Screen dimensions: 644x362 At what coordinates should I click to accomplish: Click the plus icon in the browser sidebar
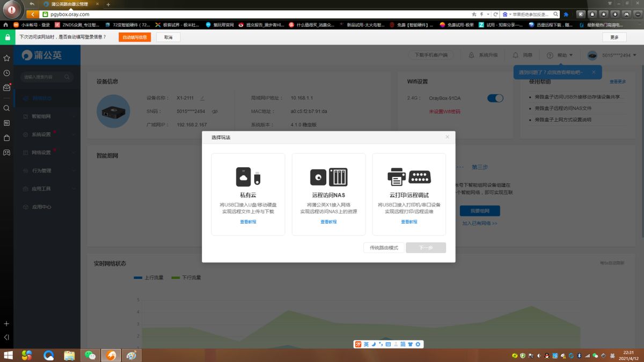(x=6, y=324)
